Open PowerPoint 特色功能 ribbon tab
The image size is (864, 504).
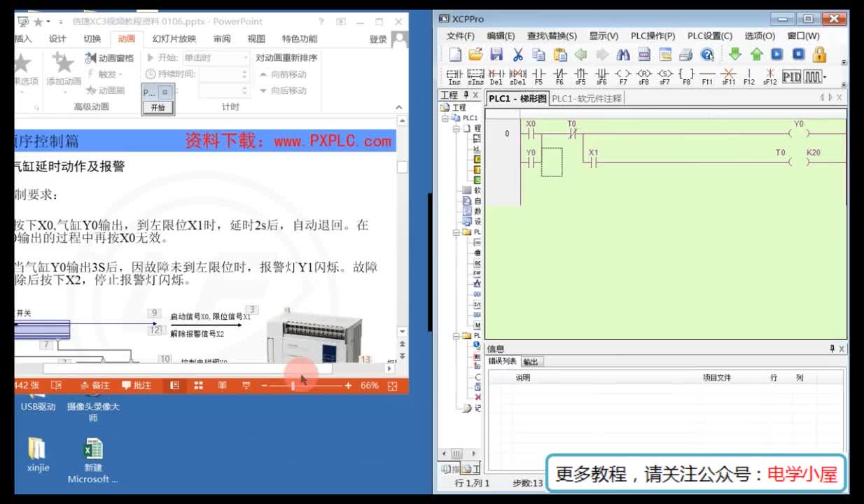300,39
